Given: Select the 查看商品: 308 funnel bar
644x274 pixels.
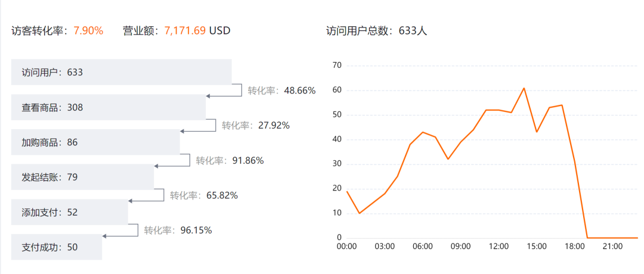Looking at the screenshot, I should (x=108, y=107).
